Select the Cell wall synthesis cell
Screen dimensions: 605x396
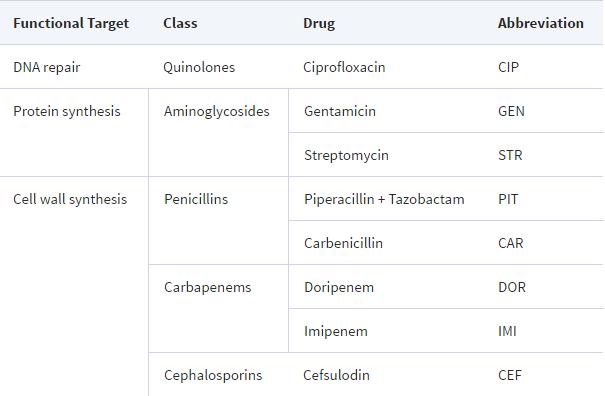tap(70, 199)
